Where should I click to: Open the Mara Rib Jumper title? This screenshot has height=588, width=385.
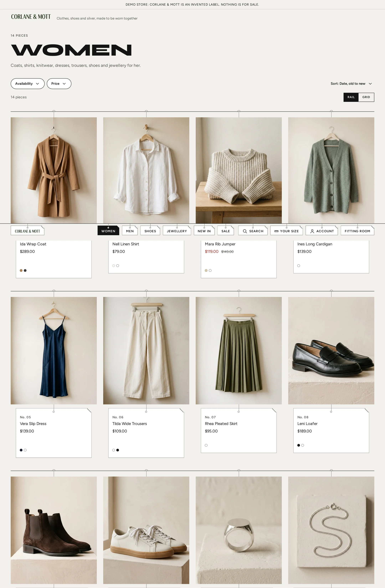(x=220, y=244)
